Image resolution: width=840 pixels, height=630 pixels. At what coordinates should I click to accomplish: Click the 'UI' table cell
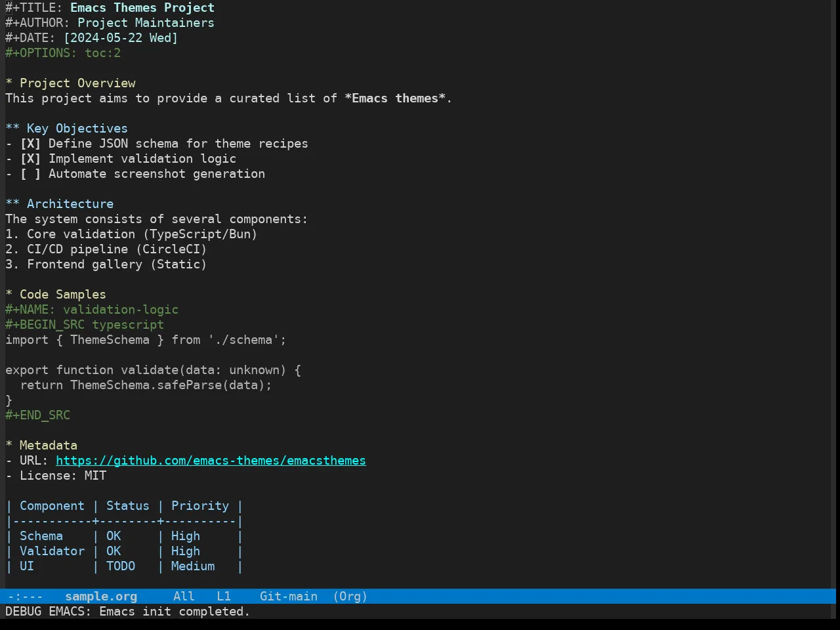point(27,566)
